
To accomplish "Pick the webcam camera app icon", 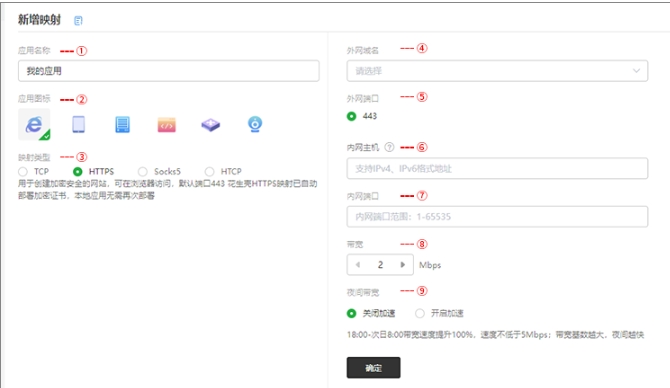I will point(255,124).
